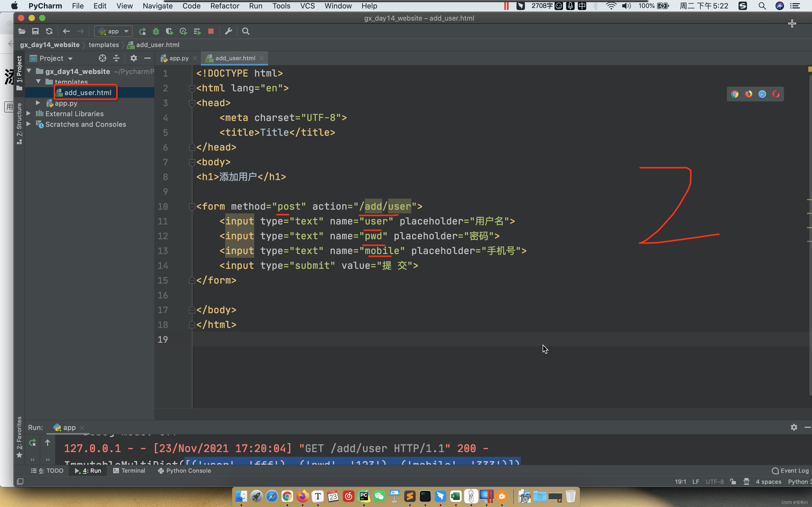Click the Event Log button
Image resolution: width=812 pixels, height=507 pixels.
[789, 470]
